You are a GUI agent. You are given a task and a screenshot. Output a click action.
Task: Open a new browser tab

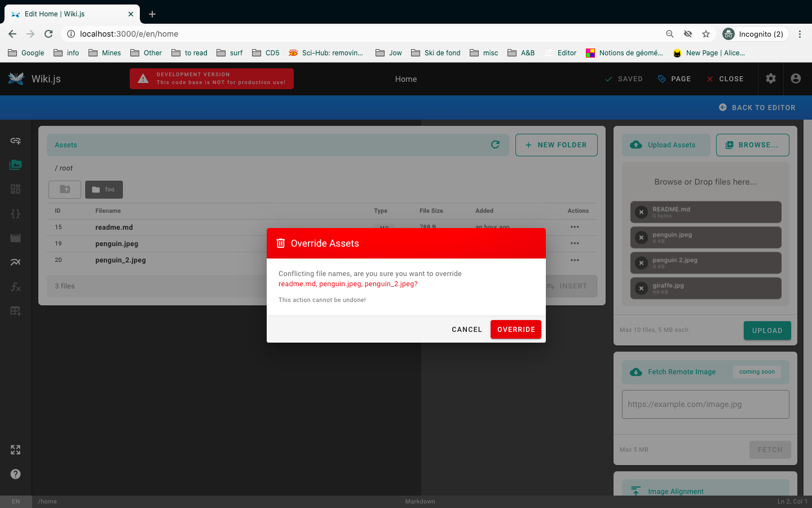point(152,14)
